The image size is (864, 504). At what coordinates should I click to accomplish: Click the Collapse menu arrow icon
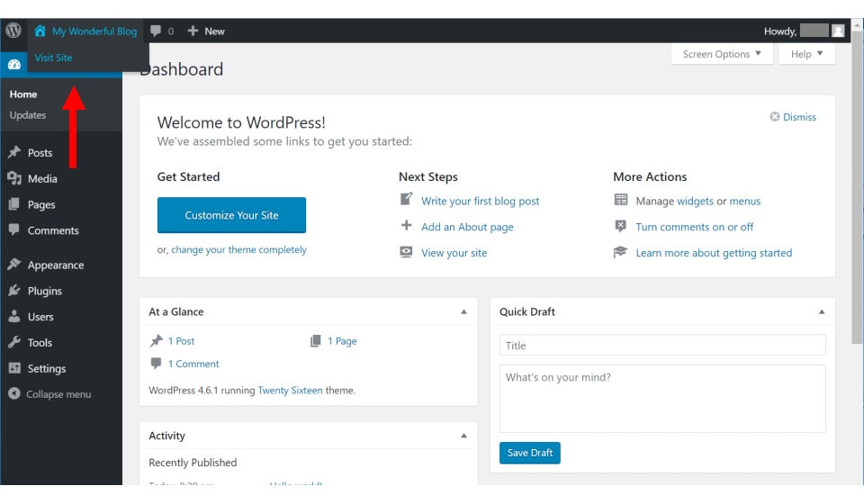14,394
